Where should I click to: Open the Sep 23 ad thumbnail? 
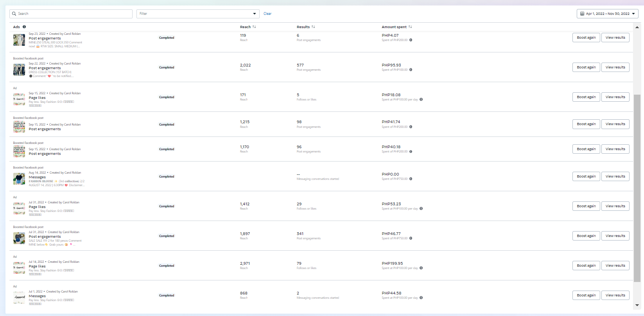tap(19, 40)
